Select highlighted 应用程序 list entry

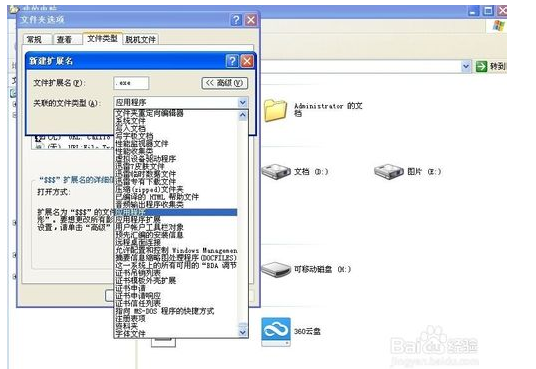coord(176,212)
